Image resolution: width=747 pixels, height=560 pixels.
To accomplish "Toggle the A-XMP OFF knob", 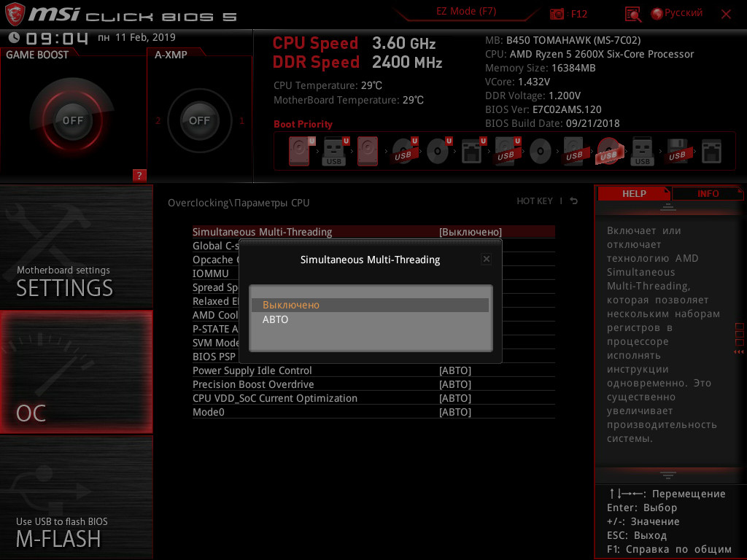I will pos(199,120).
